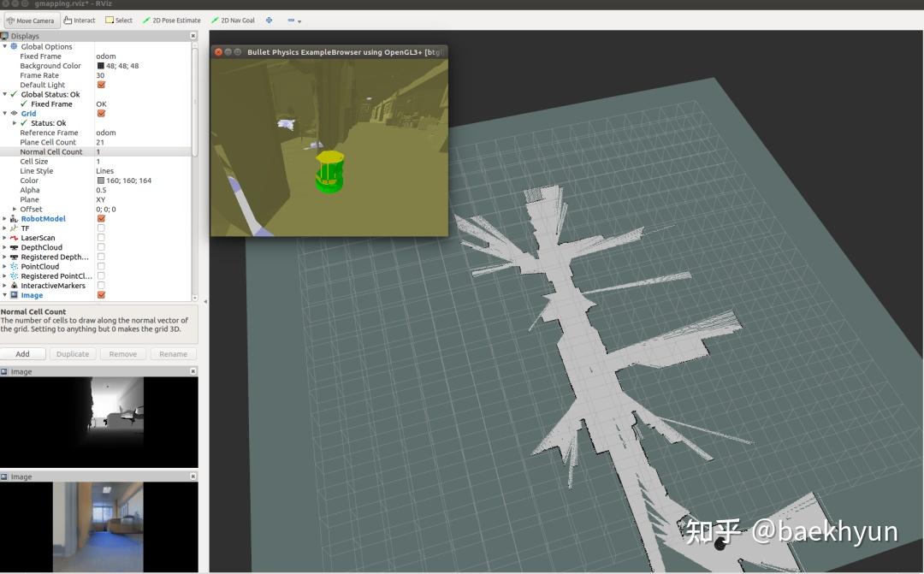Collapse the Grid display properties
This screenshot has width=924, height=574.
tap(4, 113)
